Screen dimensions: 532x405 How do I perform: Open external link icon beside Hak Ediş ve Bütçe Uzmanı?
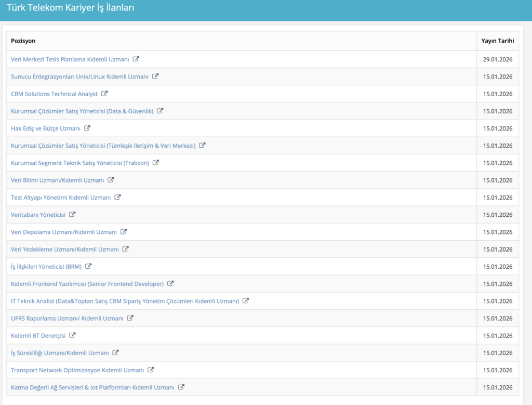click(87, 128)
